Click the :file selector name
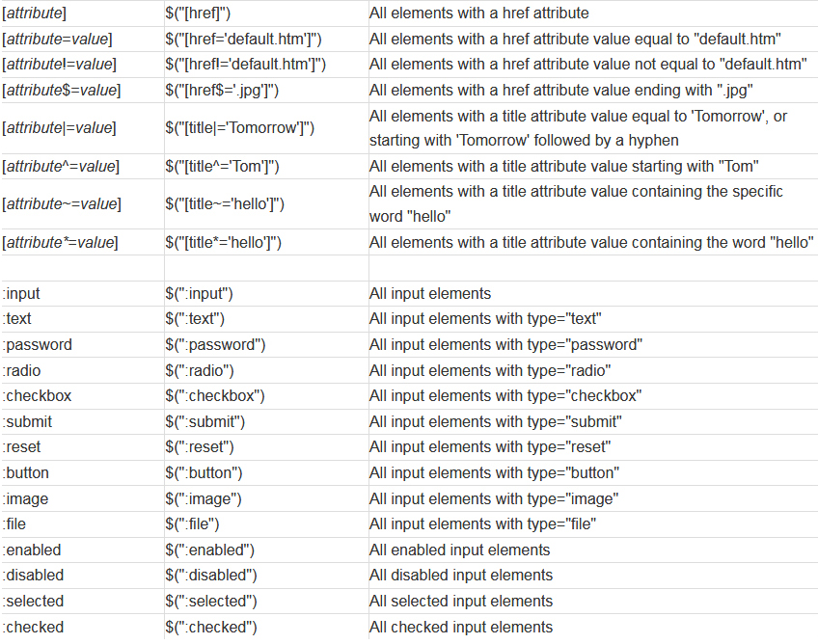 click(x=14, y=524)
